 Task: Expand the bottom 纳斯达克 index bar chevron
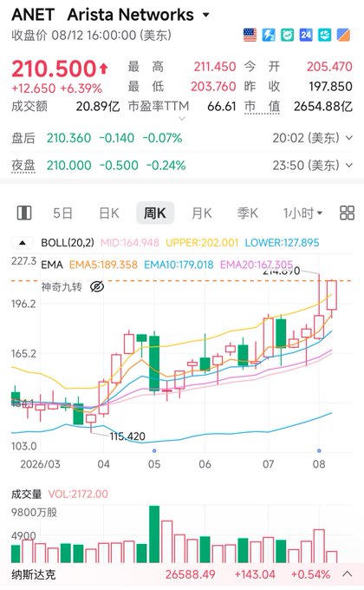click(x=348, y=574)
